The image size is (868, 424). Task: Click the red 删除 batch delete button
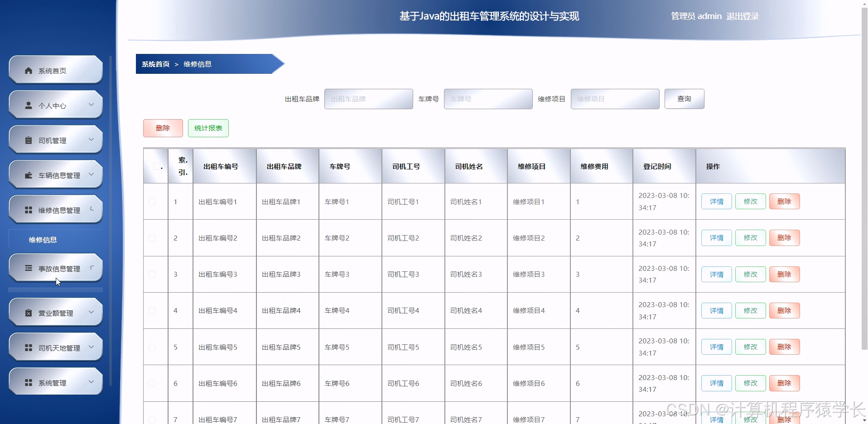pos(163,128)
